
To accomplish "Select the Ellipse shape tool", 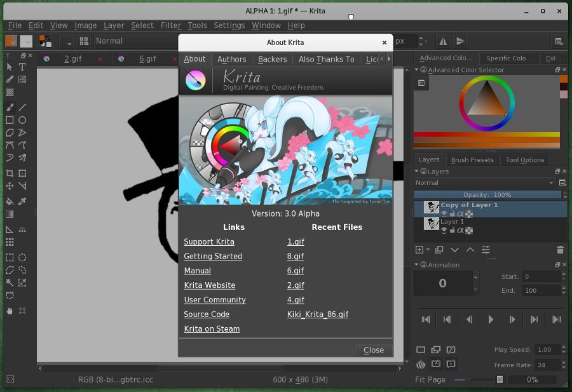I will pos(22,119).
